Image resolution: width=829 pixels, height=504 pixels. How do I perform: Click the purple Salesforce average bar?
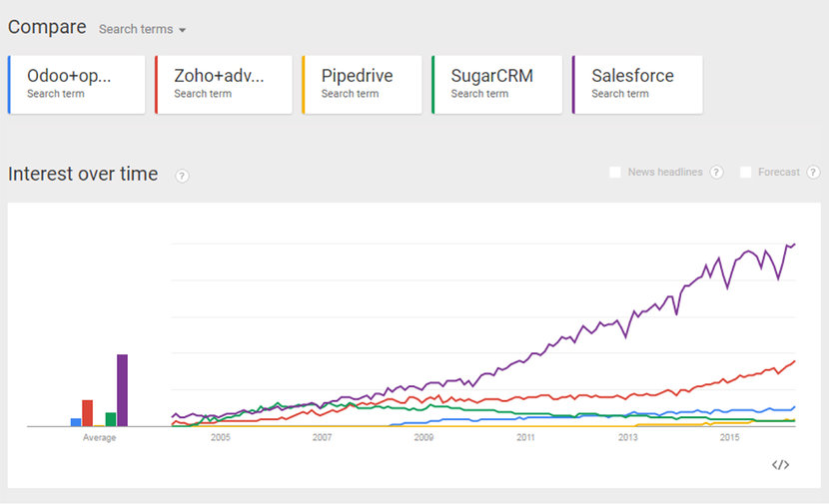click(122, 390)
